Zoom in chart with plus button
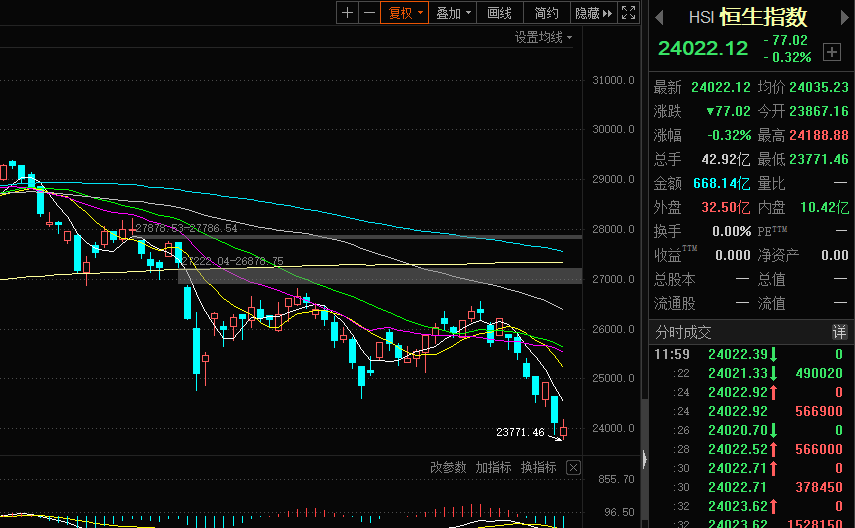 tap(347, 13)
